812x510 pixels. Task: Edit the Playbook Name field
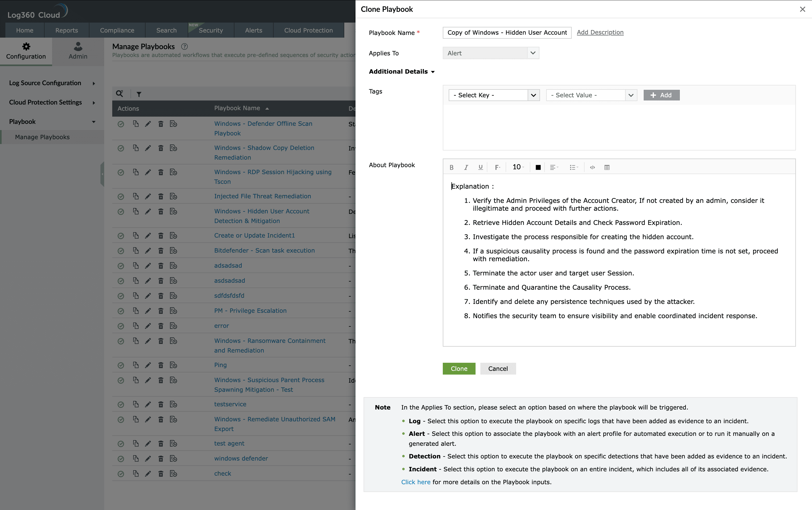(507, 33)
